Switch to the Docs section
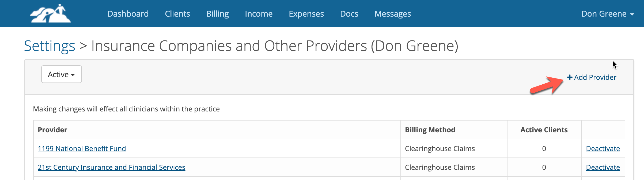The height and width of the screenshot is (180, 644). (x=349, y=14)
